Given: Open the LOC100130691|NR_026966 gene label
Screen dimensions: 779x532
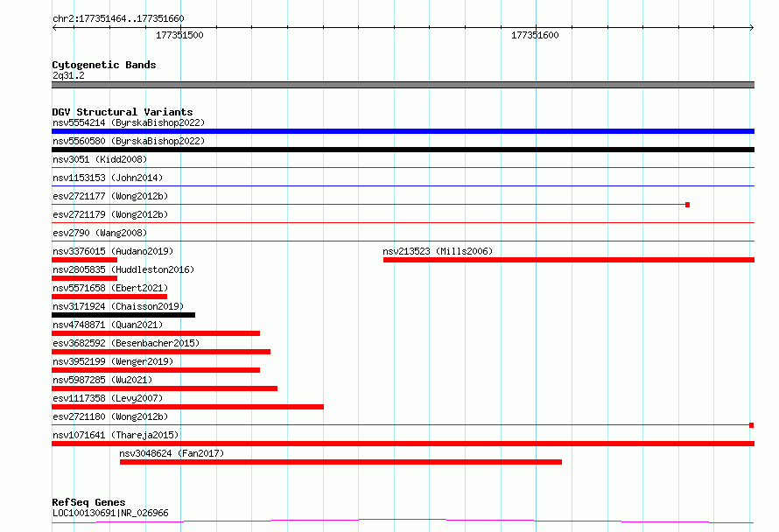Looking at the screenshot, I should pyautogui.click(x=110, y=513).
